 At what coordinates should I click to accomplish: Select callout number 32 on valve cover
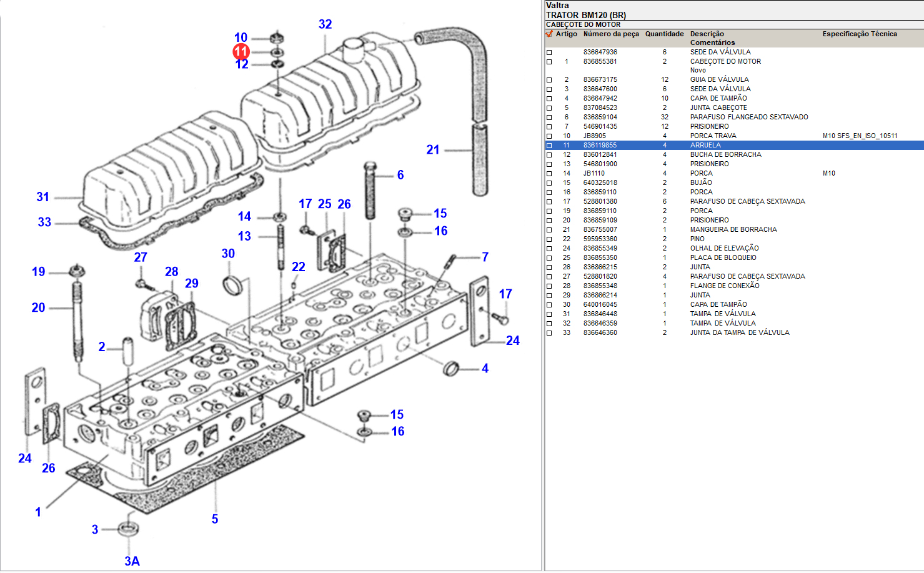pyautogui.click(x=325, y=24)
